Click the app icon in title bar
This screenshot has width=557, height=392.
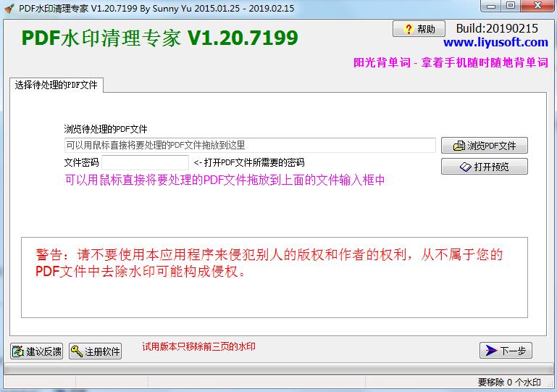[9, 7]
